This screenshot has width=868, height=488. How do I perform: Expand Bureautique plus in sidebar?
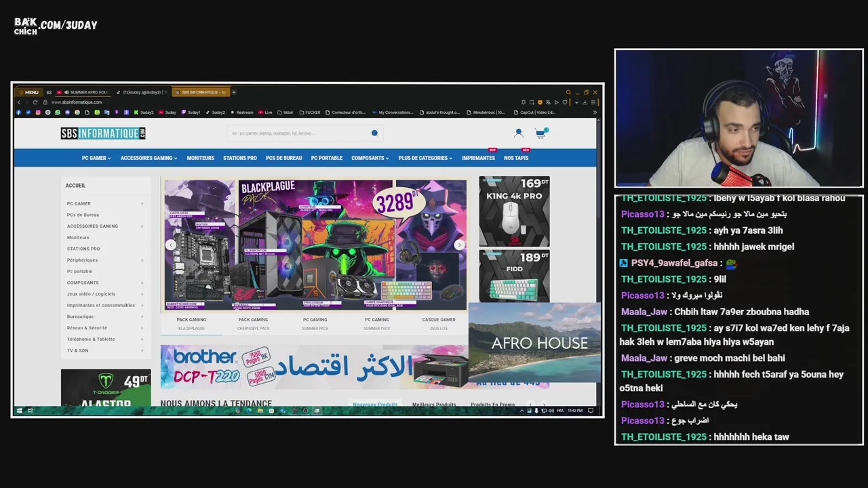click(142, 317)
